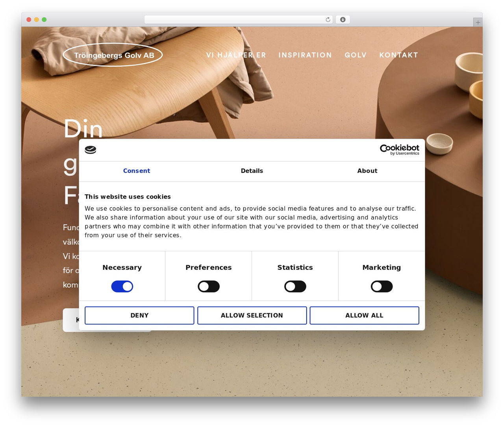
Task: Enable the Statistics cookies switch
Action: click(295, 286)
